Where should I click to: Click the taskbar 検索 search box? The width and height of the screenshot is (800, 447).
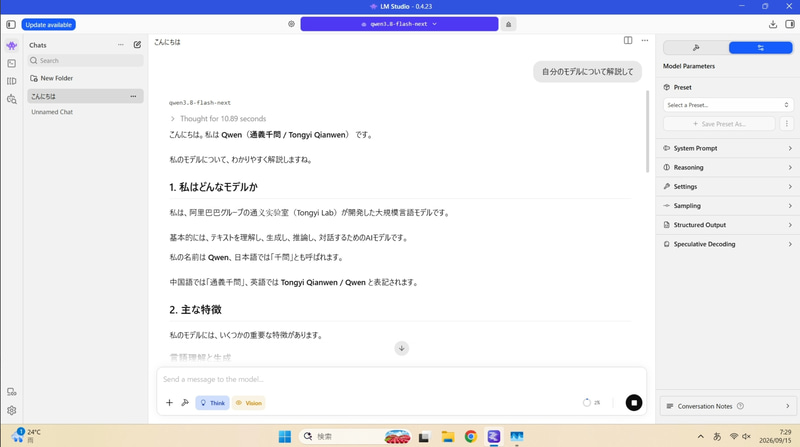pyautogui.click(x=356, y=436)
